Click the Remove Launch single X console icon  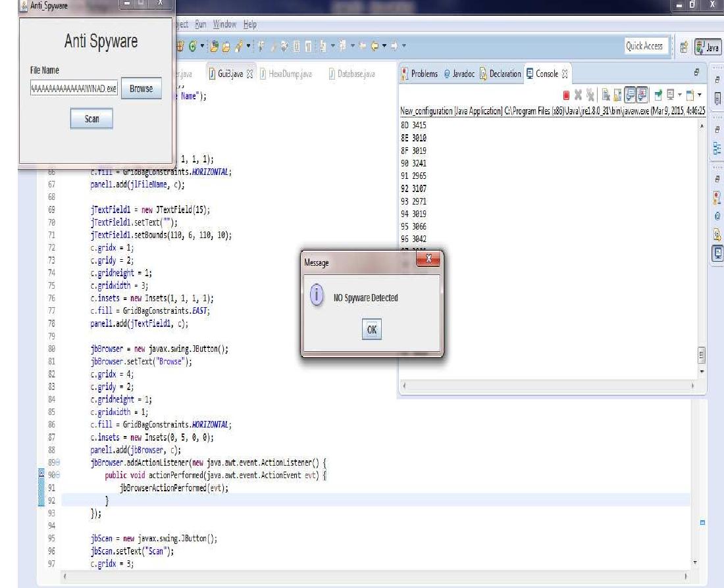[x=578, y=95]
